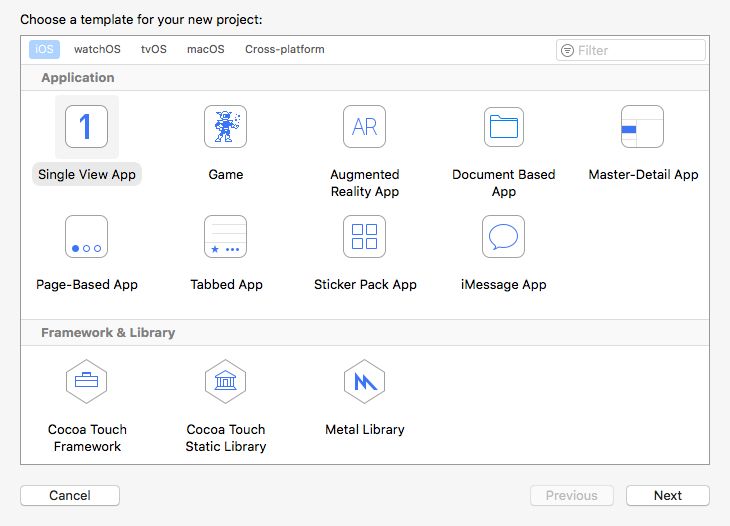Image resolution: width=730 pixels, height=526 pixels.
Task: Choose the Master-Detail App icon
Action: tap(642, 127)
